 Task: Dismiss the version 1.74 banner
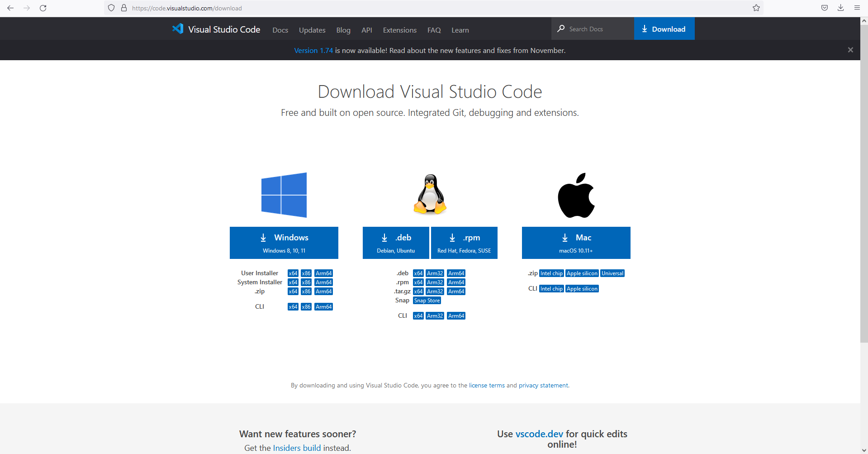tap(850, 50)
